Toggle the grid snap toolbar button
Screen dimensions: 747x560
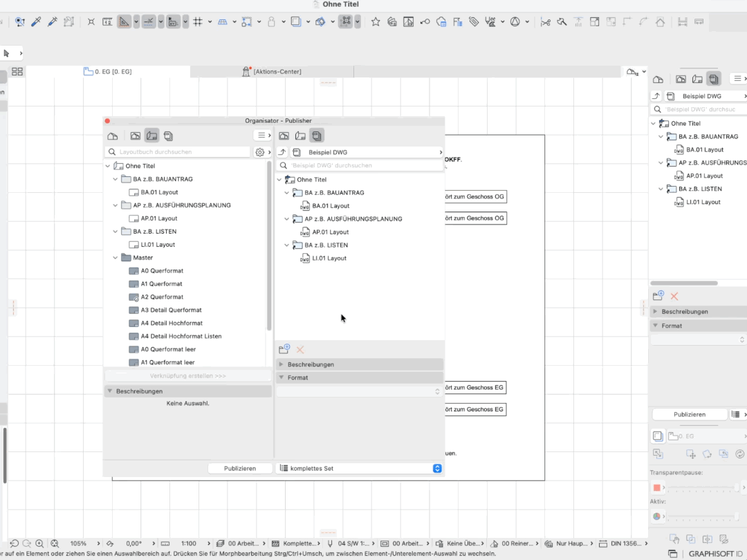tap(198, 21)
